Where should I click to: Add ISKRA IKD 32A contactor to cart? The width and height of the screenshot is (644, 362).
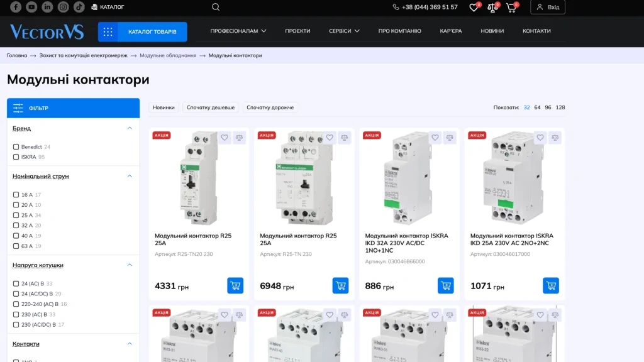[446, 285]
